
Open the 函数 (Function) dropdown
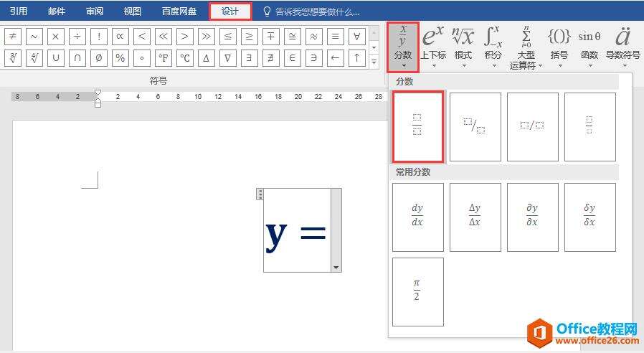pos(589,47)
